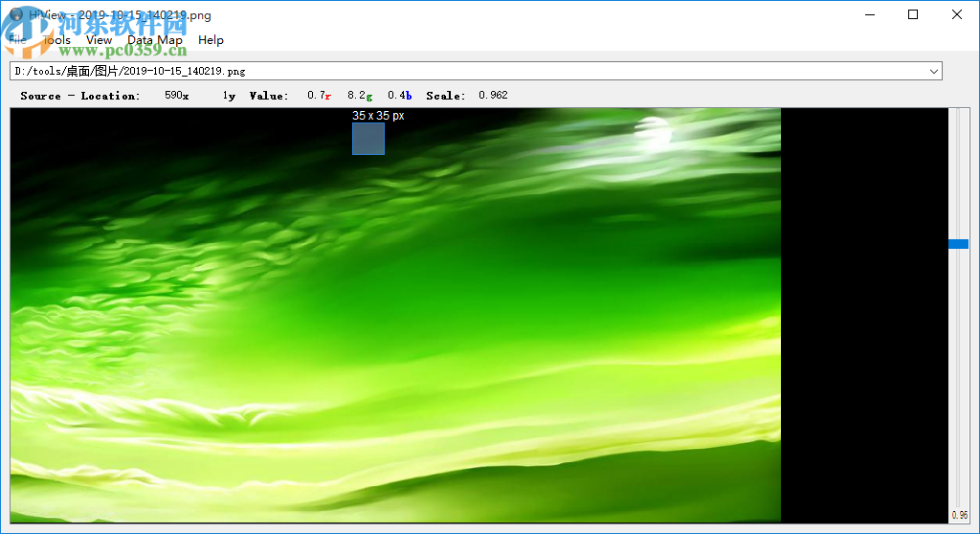Click the HiView app icon in title bar

point(16,14)
